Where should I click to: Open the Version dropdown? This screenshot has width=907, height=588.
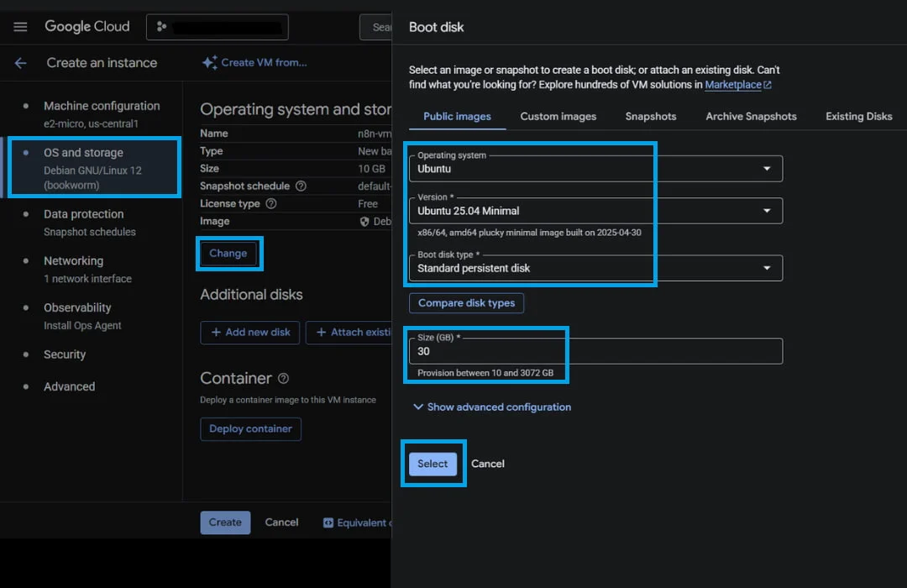(595, 211)
